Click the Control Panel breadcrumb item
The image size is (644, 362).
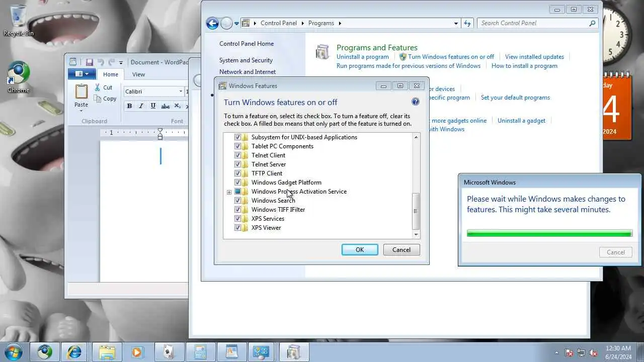point(279,23)
